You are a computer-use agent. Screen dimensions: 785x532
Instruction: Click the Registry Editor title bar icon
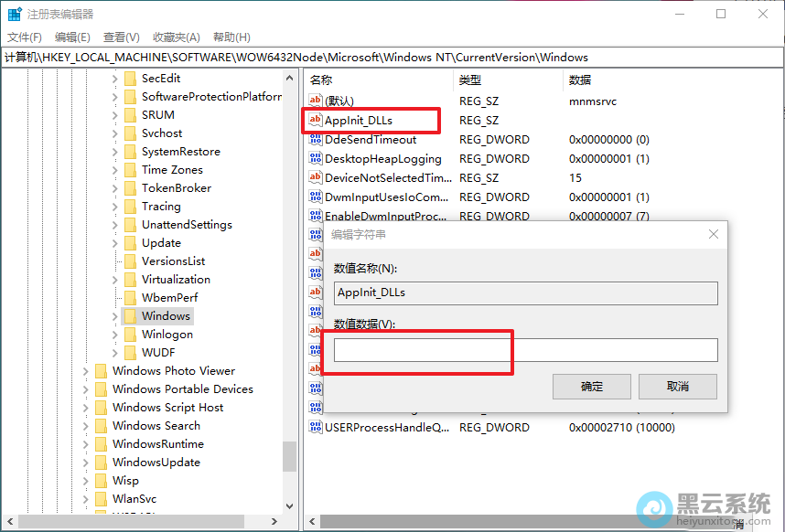pos(15,15)
